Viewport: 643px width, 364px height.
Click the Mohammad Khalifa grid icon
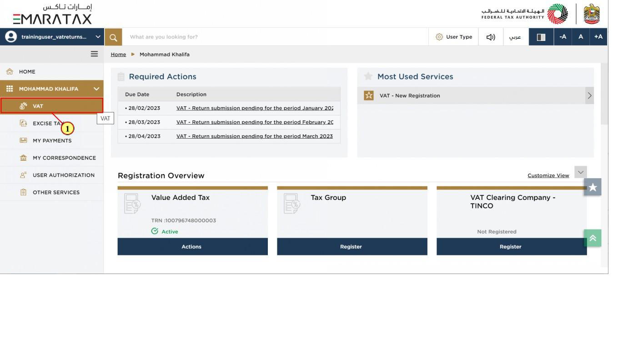click(10, 89)
